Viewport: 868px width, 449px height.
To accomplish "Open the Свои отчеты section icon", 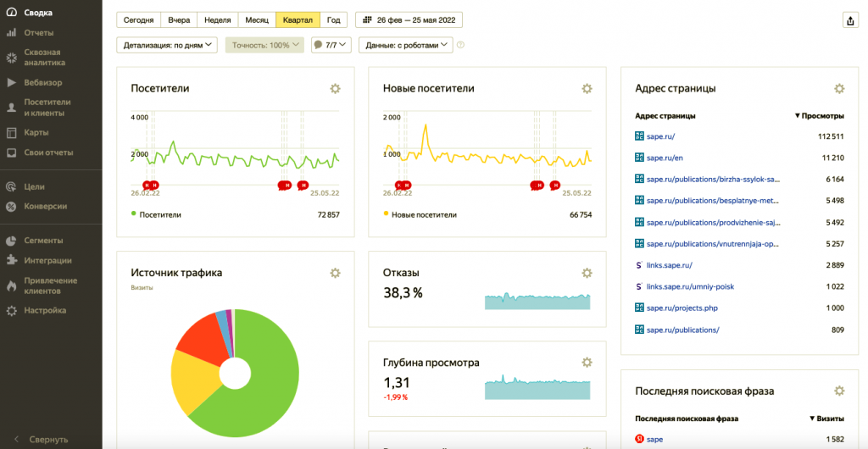I will click(11, 152).
